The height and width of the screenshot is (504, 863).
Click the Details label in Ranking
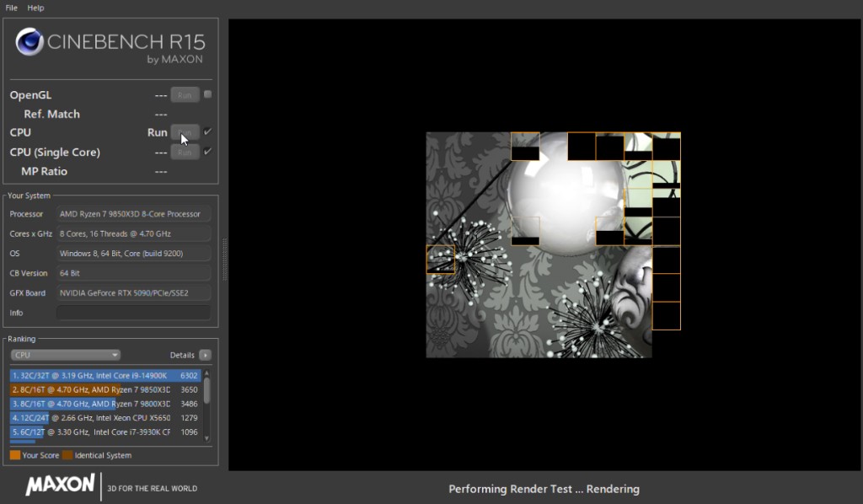tap(182, 355)
